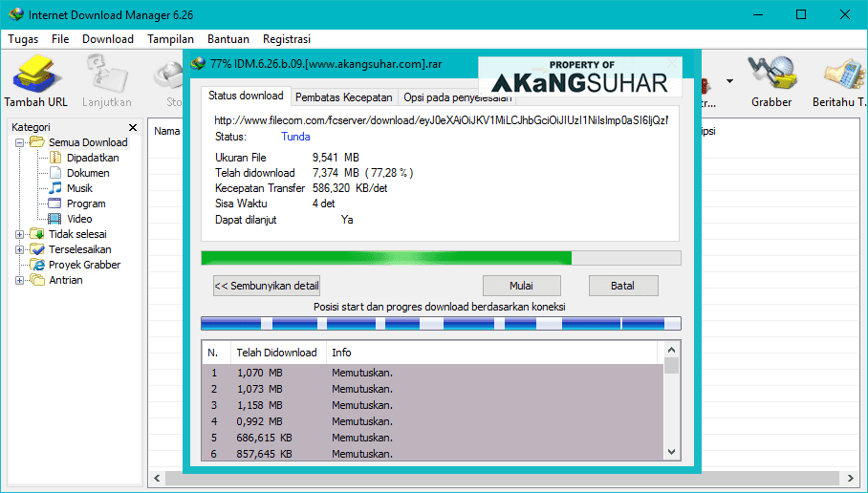This screenshot has width=868, height=493.
Task: Click the Terselesaikan folder icon
Action: pos(36,249)
